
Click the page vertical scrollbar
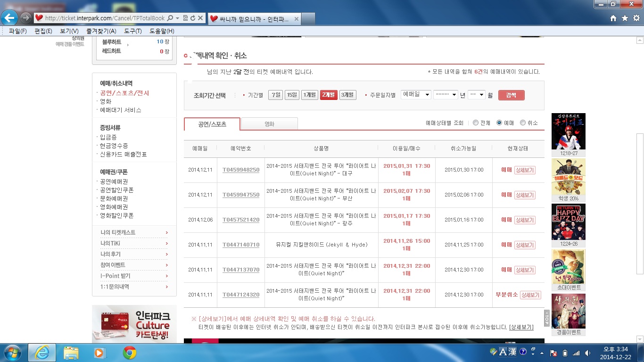(640, 203)
